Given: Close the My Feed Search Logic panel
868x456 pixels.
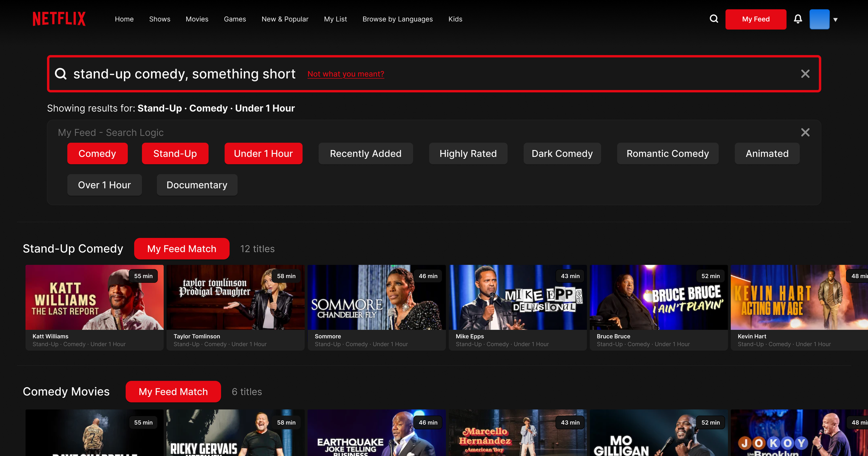Looking at the screenshot, I should pyautogui.click(x=805, y=132).
